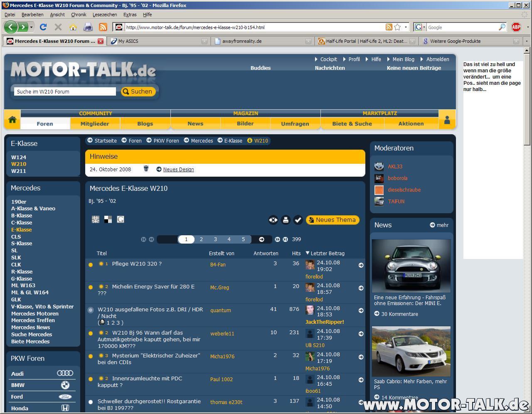Image resolution: width=532 pixels, height=414 pixels.
Task: Open the S-Klasse forum in sidebar
Action: pos(22,243)
